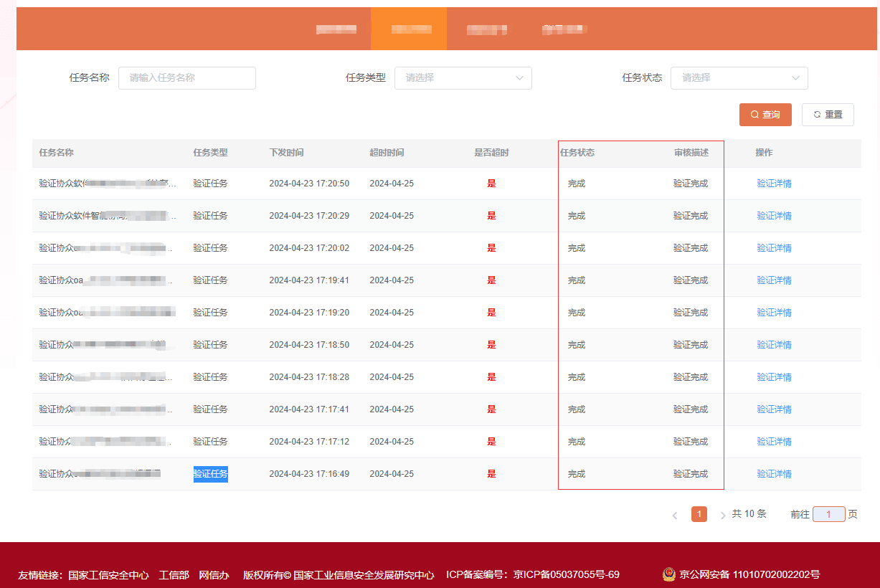Viewport: 880px width, 588px height.
Task: Switch to the first tab in the orange header
Action: pyautogui.click(x=336, y=29)
